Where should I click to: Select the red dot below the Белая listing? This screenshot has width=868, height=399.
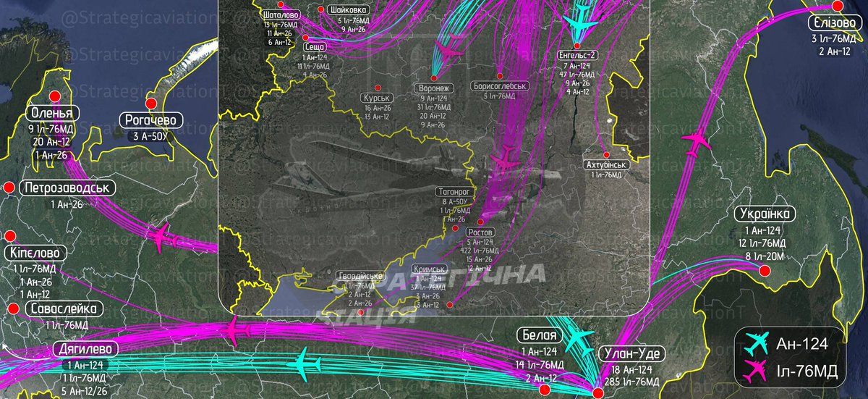545,390
